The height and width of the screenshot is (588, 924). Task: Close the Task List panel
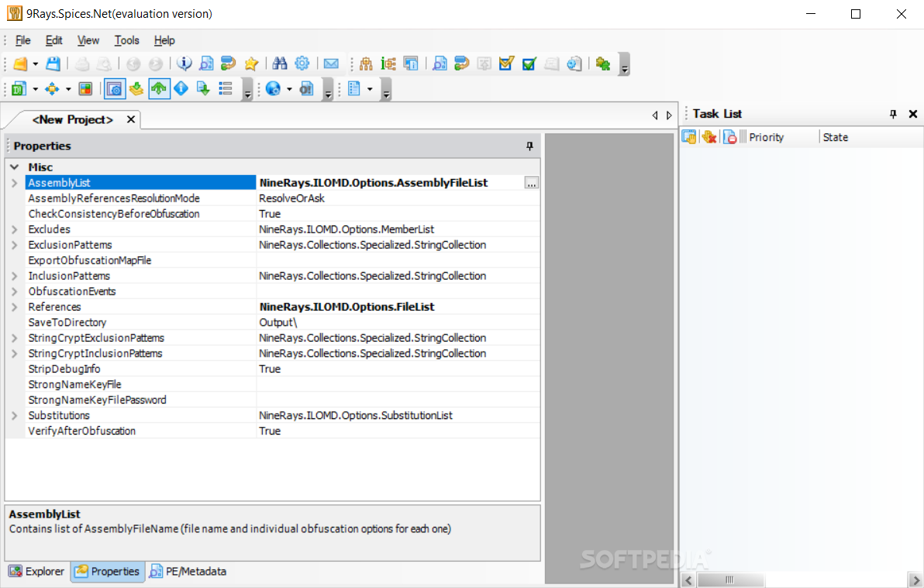(913, 114)
